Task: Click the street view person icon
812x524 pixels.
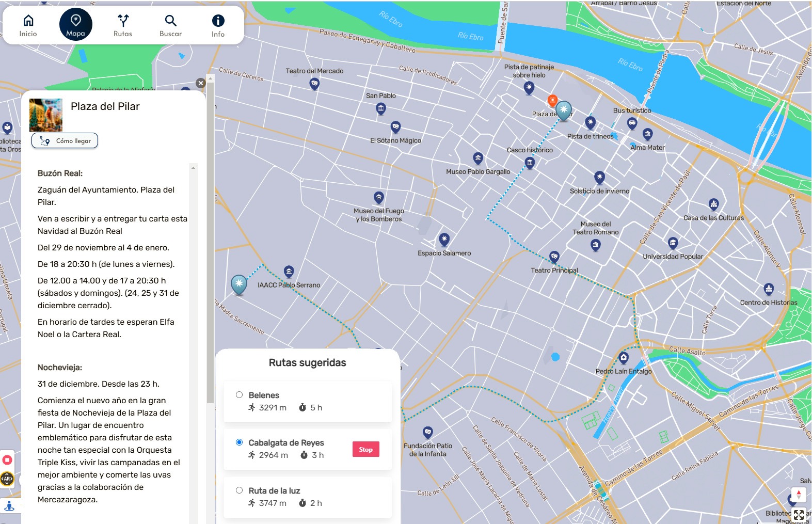Action: [9, 506]
